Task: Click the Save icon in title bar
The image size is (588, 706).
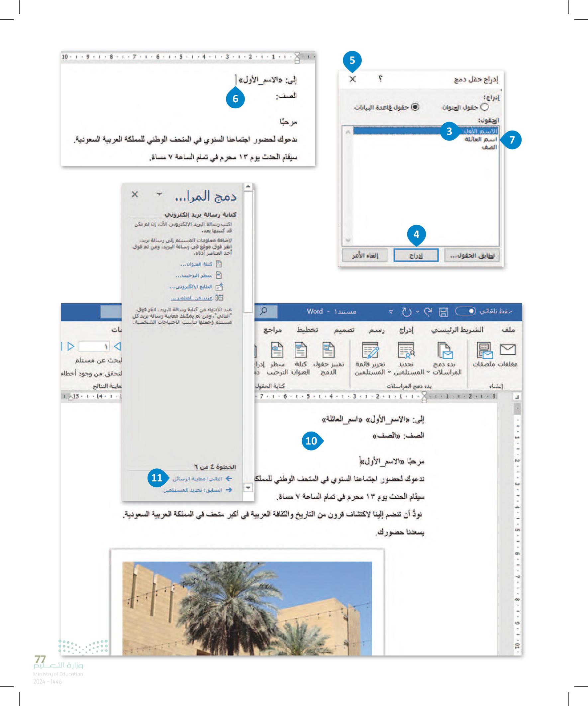Action: (443, 312)
